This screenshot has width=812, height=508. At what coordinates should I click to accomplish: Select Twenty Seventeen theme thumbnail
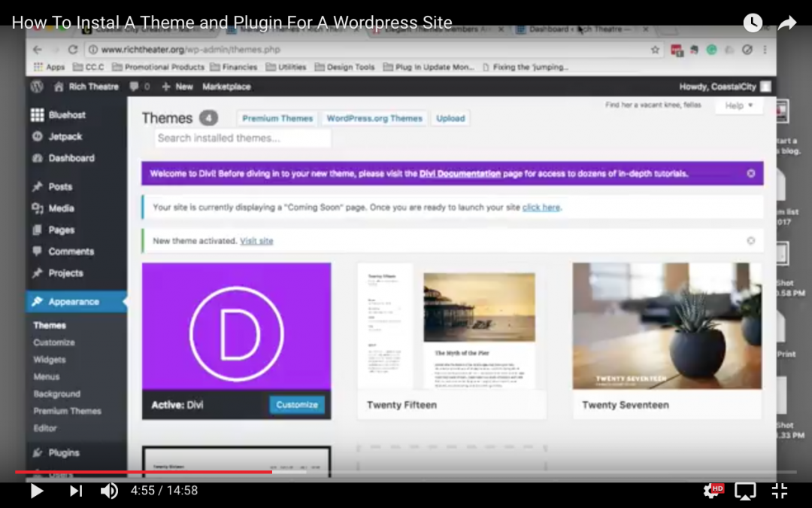667,326
